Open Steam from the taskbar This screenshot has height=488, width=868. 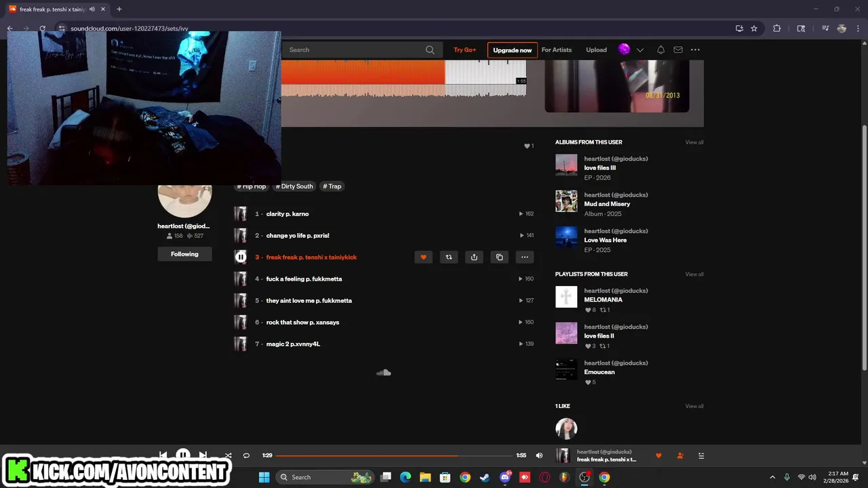(x=485, y=477)
